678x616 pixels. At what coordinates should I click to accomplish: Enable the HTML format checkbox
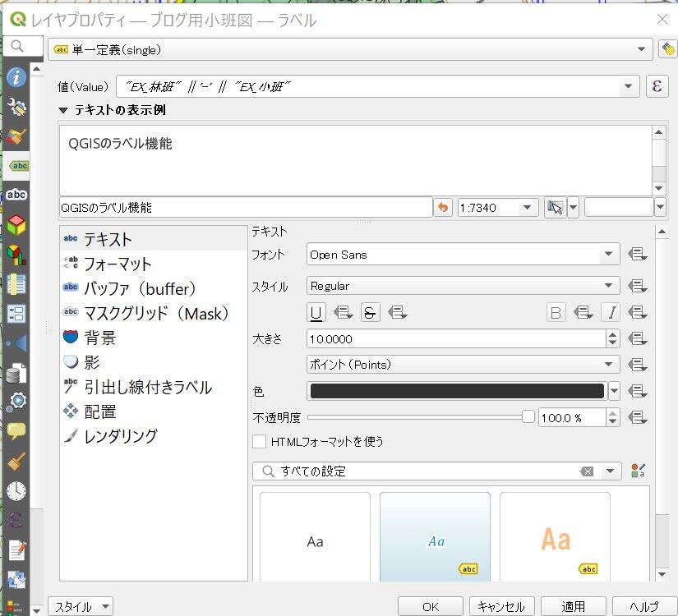click(259, 442)
